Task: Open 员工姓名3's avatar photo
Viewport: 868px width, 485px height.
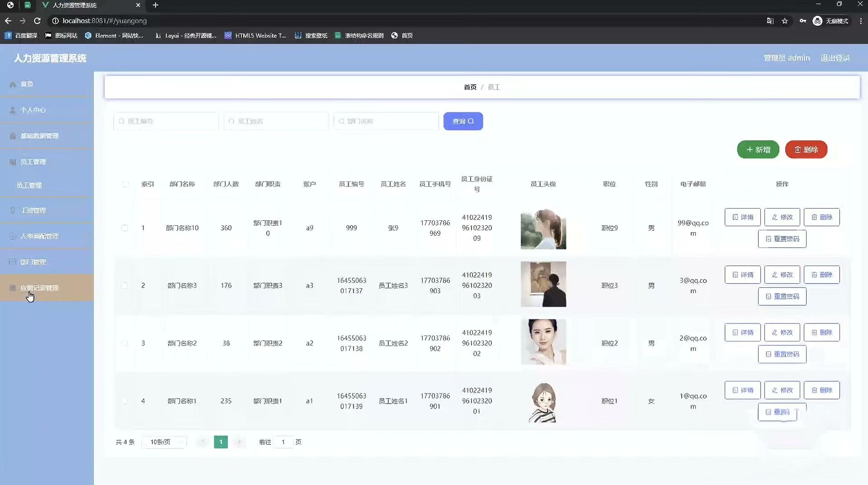Action: tap(543, 284)
